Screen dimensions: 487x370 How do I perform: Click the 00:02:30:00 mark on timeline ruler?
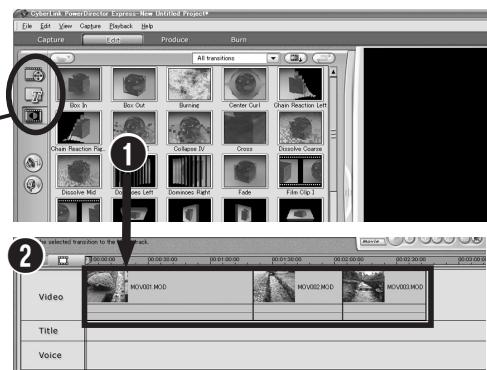(x=411, y=259)
